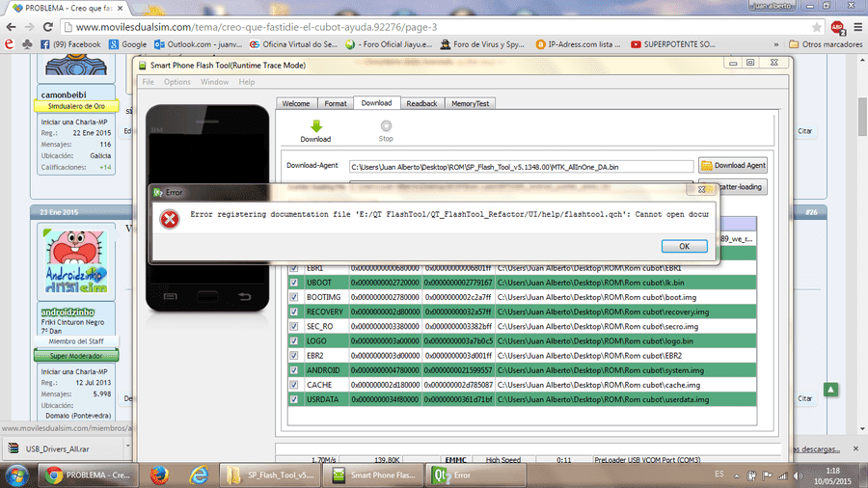
Task: Click the green Download arrow icon
Action: tap(316, 126)
